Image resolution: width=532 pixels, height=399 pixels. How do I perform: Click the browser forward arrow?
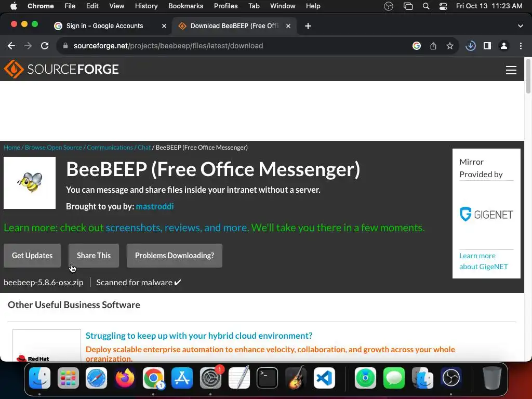(x=28, y=46)
